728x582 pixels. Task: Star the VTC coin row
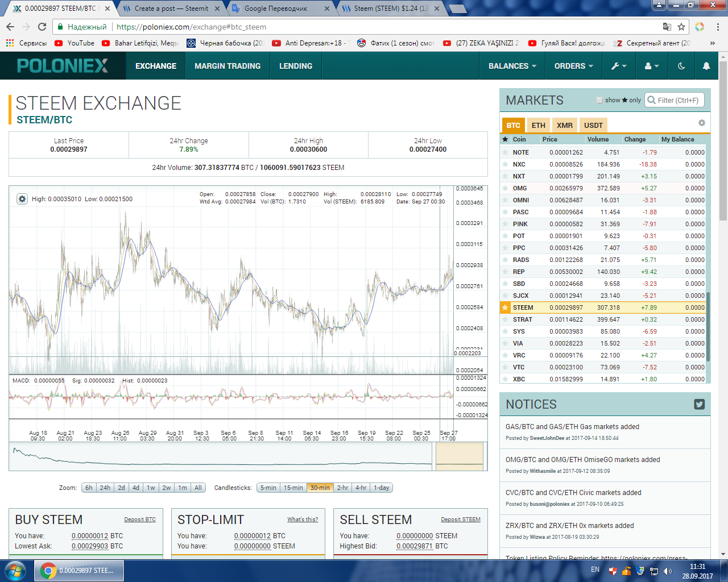click(x=505, y=367)
